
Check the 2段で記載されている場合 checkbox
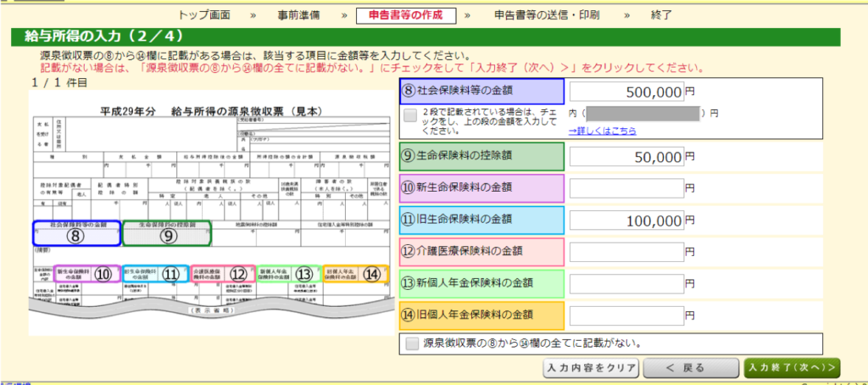click(410, 115)
